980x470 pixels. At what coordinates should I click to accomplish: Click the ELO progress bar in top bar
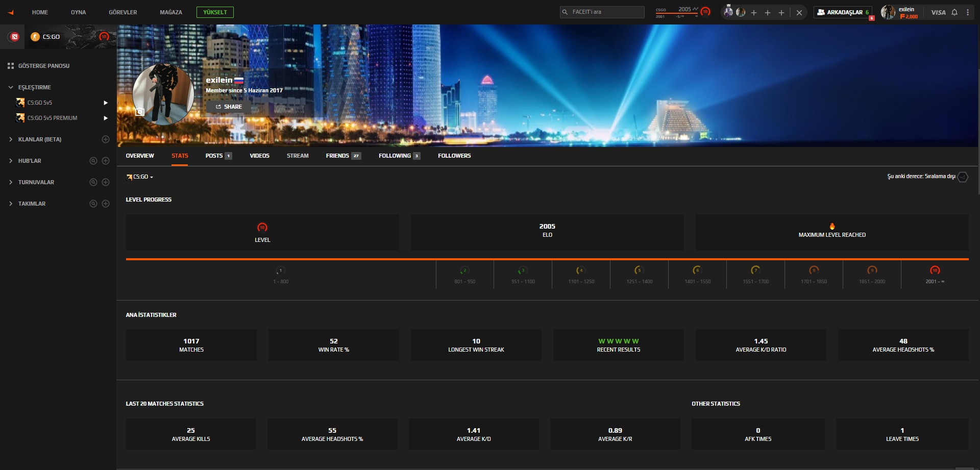pyautogui.click(x=677, y=14)
